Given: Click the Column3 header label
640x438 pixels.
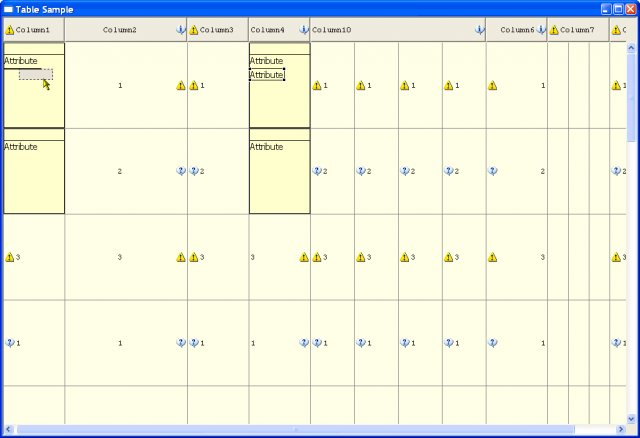Looking at the screenshot, I should point(217,30).
